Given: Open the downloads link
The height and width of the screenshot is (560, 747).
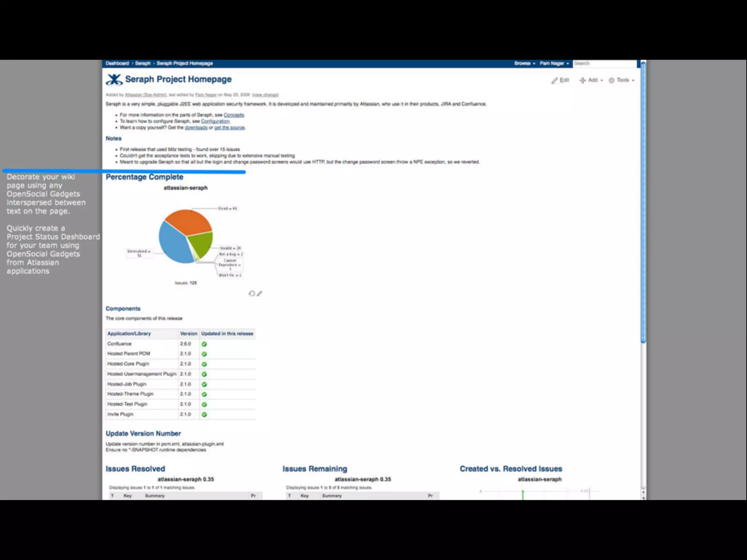Looking at the screenshot, I should pyautogui.click(x=196, y=128).
